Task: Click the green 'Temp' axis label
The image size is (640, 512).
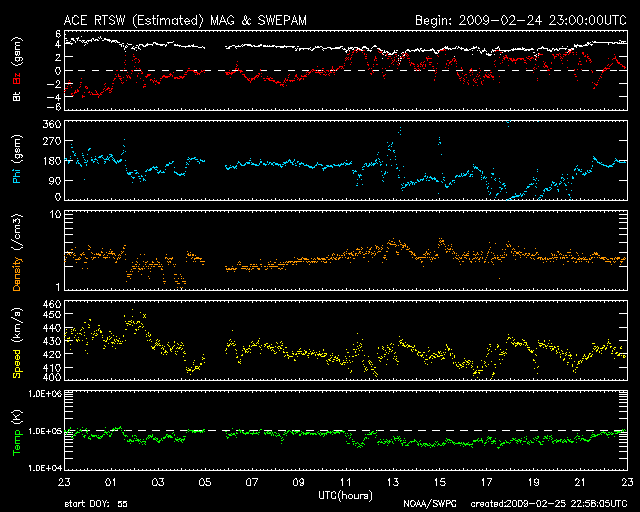Action: [16, 442]
